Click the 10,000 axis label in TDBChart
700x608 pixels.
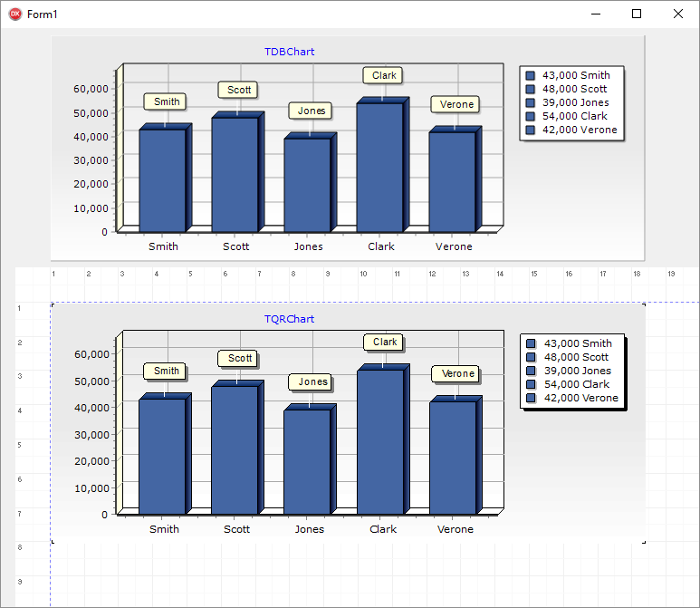click(91, 208)
